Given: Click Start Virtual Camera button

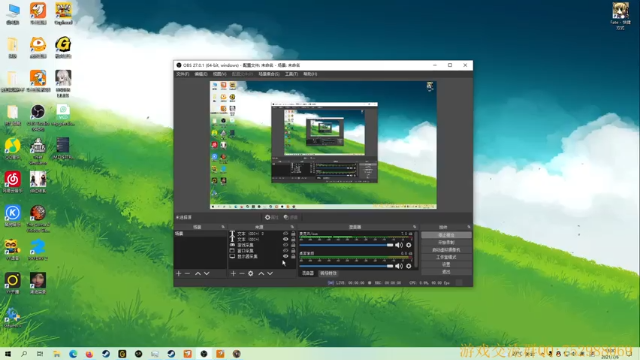Looking at the screenshot, I should click(x=446, y=250).
